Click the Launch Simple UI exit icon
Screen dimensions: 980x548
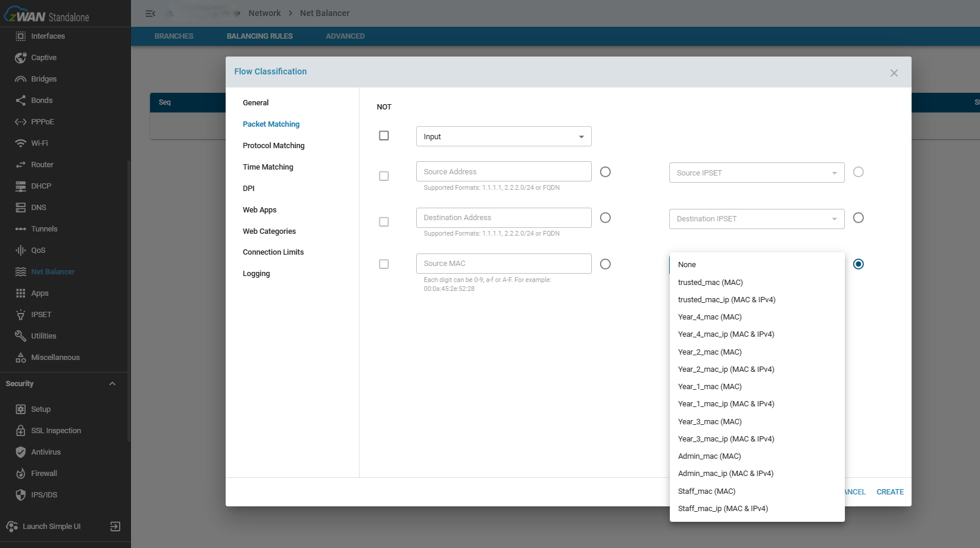pyautogui.click(x=116, y=526)
